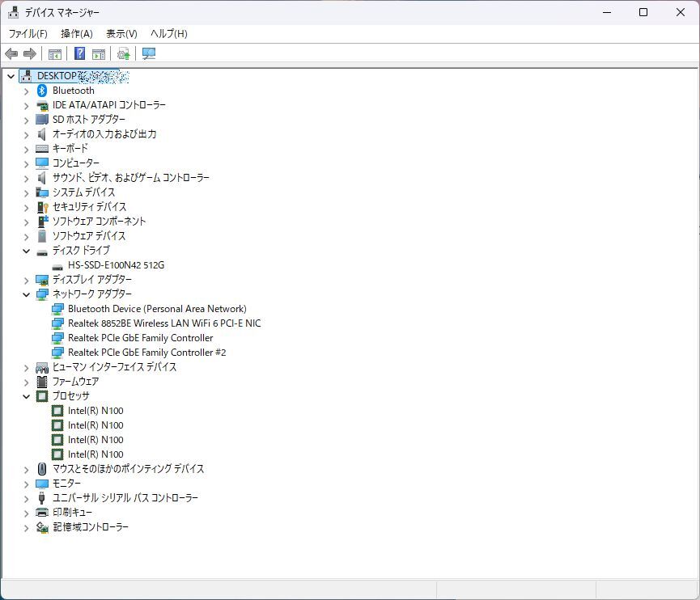Select Bluetooth Device (Personal Area Network)
Screen dimensions: 700x600
[x=157, y=309]
